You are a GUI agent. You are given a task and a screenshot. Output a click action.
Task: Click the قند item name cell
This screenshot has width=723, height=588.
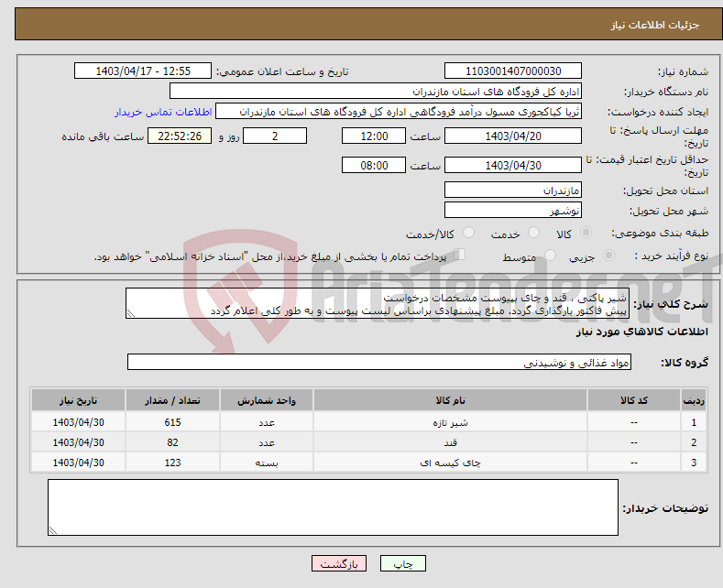coord(450,442)
